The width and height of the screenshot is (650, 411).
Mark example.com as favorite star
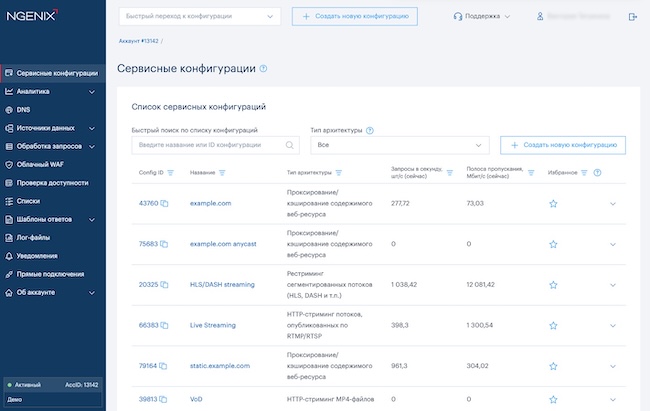(x=553, y=204)
